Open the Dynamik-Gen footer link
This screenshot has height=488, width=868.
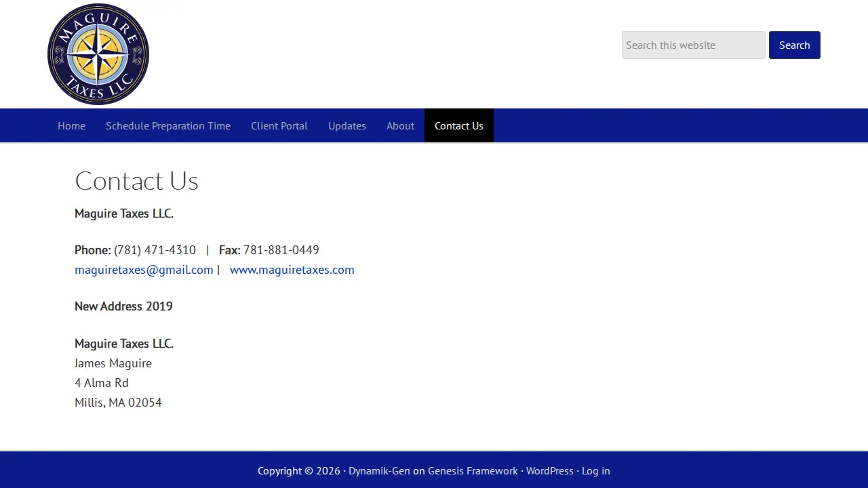[379, 471]
